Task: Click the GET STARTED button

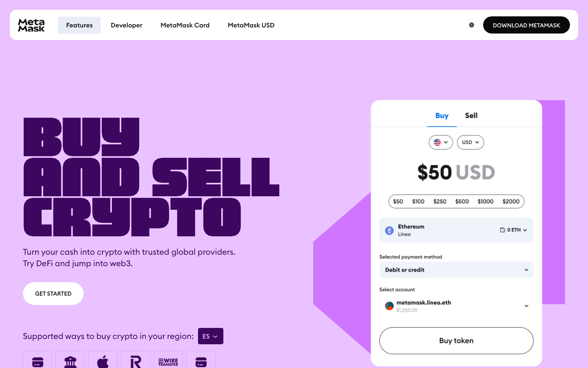Action: (53, 294)
